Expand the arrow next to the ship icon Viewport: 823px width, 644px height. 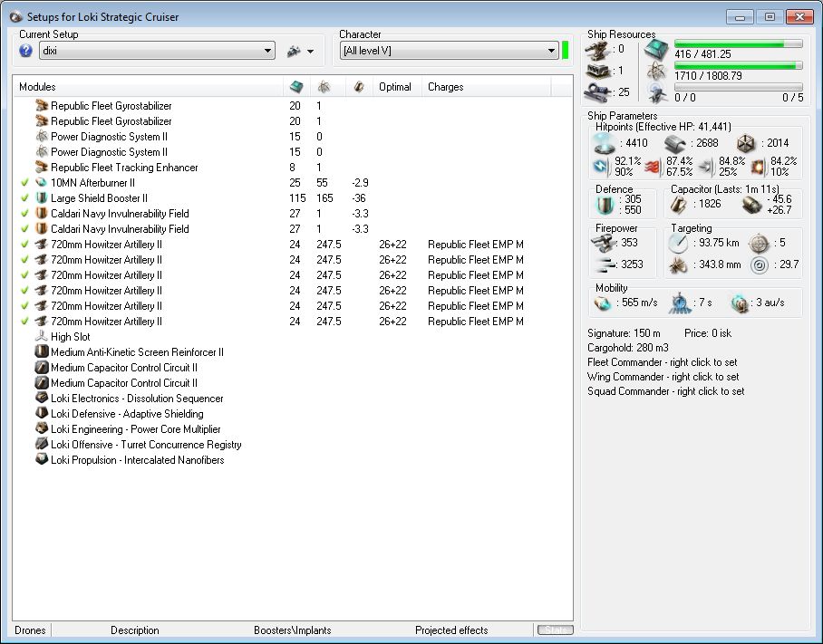point(311,52)
